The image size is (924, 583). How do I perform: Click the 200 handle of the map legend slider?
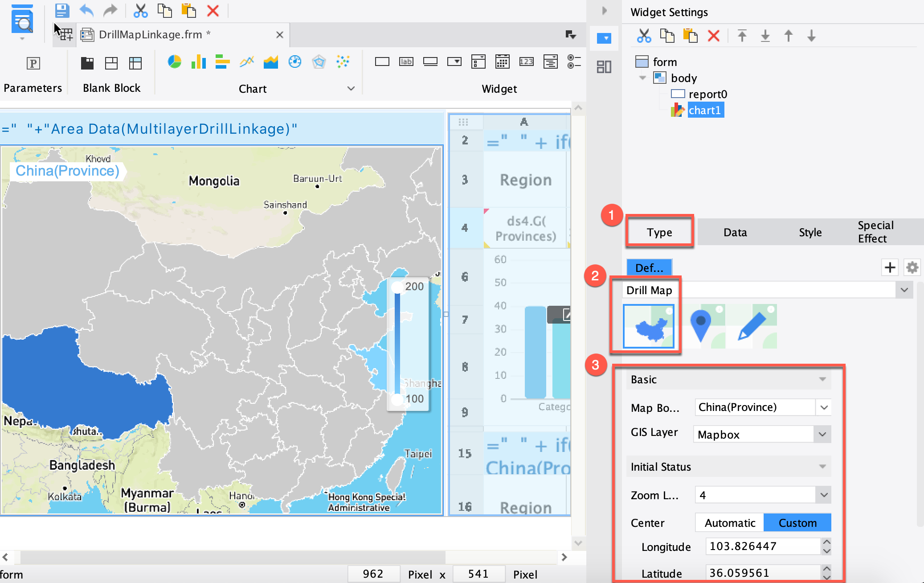(397, 287)
